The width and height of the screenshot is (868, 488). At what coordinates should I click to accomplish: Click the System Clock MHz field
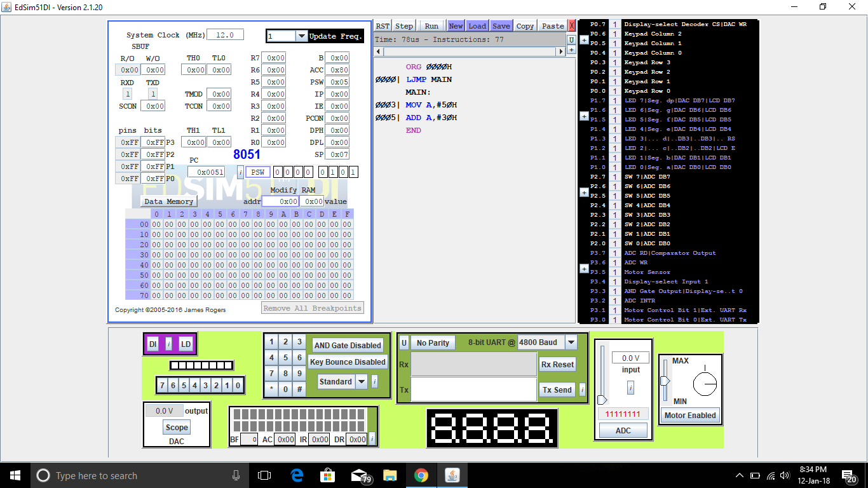point(225,35)
